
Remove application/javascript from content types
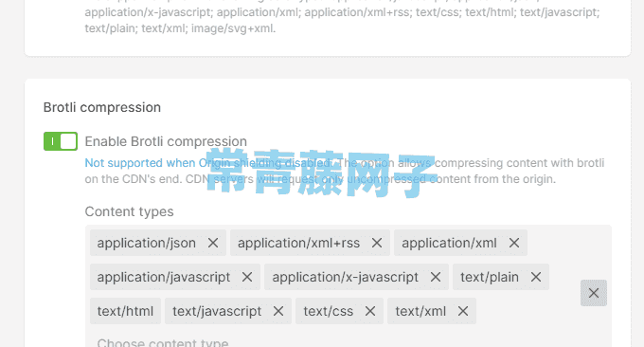(247, 277)
